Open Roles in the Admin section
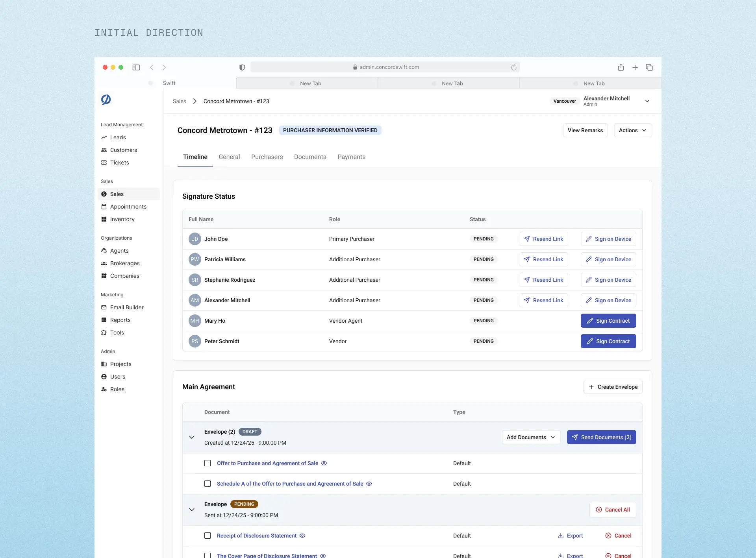Screen dimensions: 756x558 [x=117, y=389]
